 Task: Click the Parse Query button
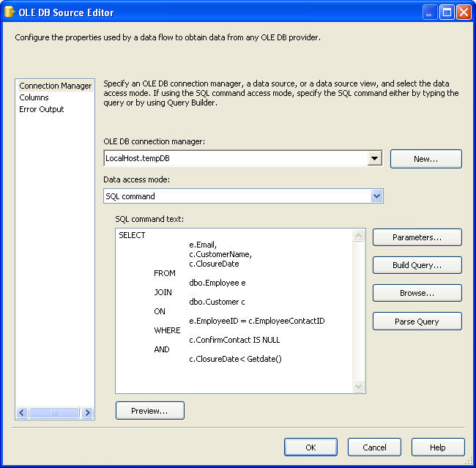(x=417, y=322)
